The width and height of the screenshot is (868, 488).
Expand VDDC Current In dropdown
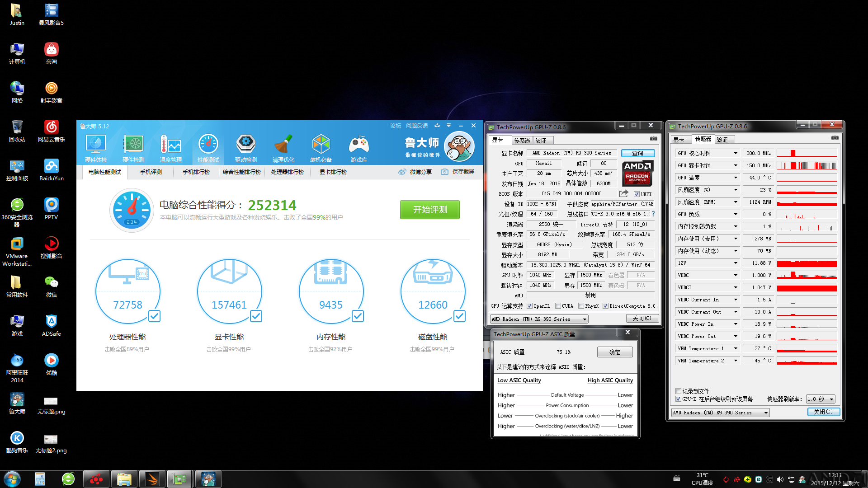736,300
